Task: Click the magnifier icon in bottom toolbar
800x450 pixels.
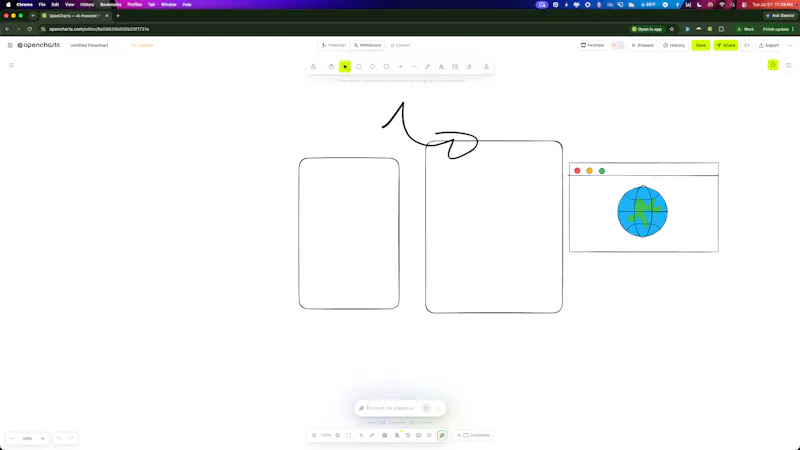Action: click(x=314, y=435)
